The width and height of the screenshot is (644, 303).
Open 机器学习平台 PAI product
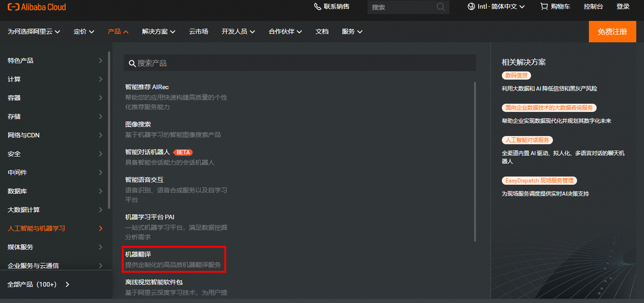150,217
